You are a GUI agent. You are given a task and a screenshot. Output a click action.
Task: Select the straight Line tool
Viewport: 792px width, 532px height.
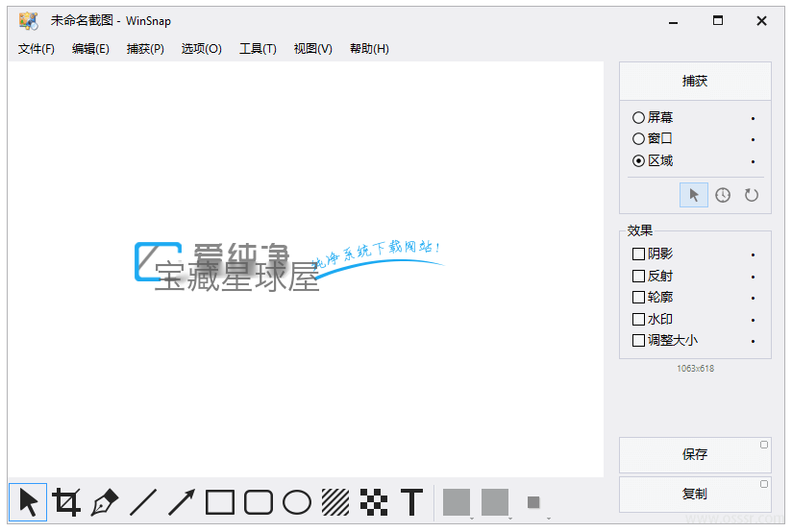click(143, 502)
